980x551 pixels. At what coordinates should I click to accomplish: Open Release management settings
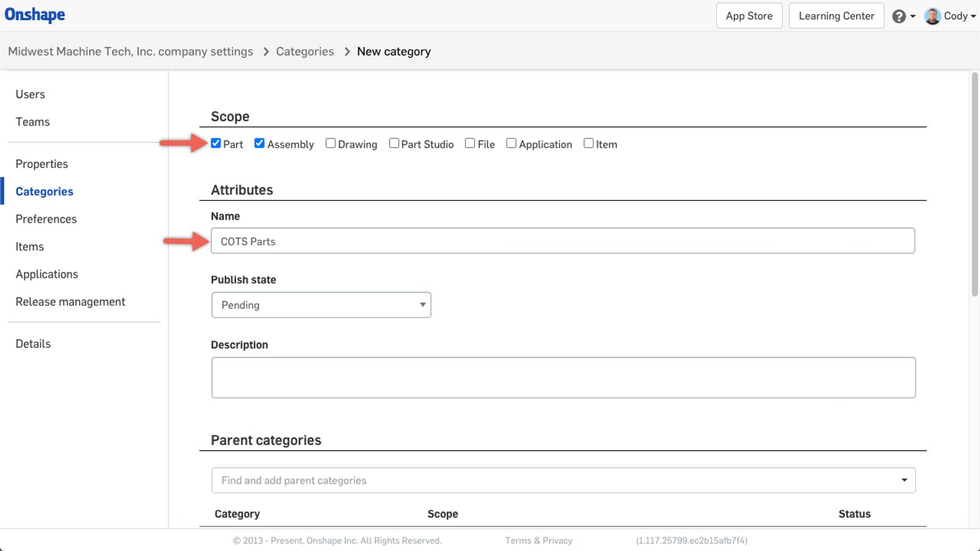(x=70, y=302)
